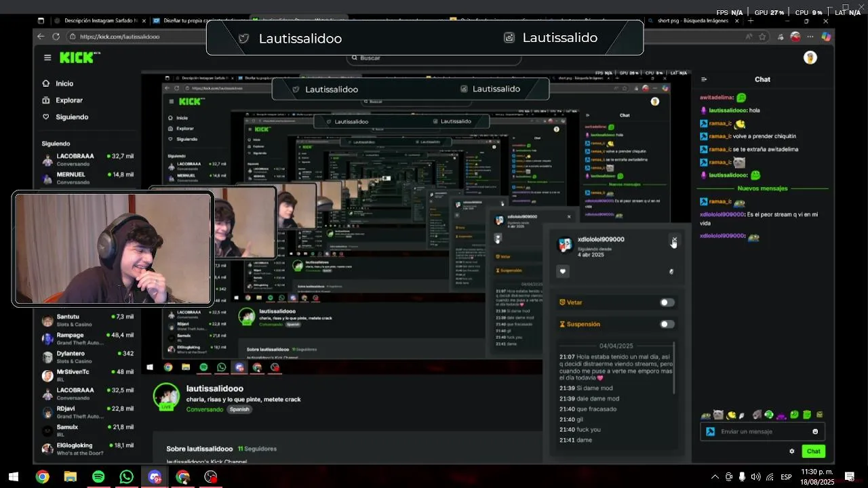Click browser favorites star icon

(762, 37)
